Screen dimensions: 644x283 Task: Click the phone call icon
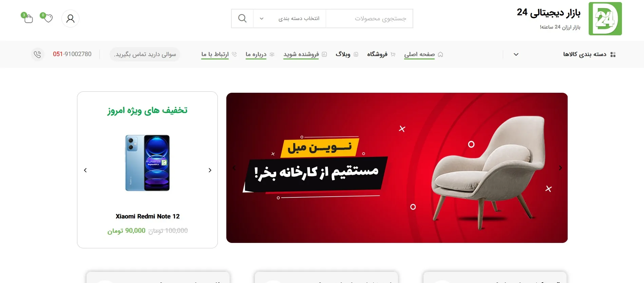(37, 54)
